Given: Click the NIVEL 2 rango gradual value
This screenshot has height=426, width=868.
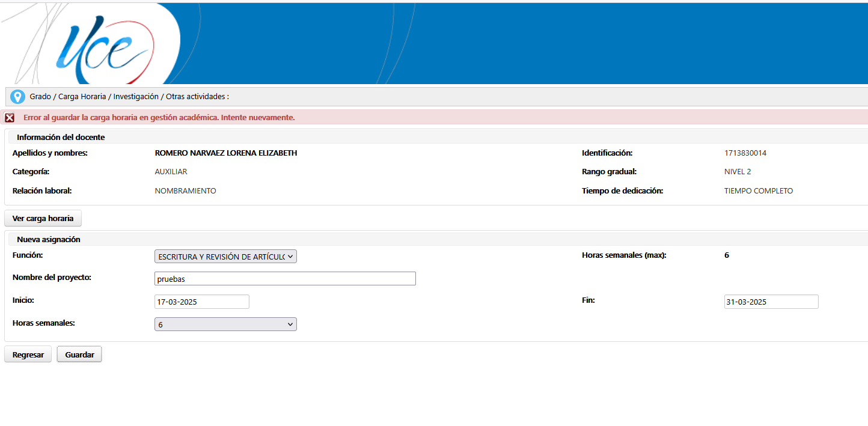Looking at the screenshot, I should [738, 172].
